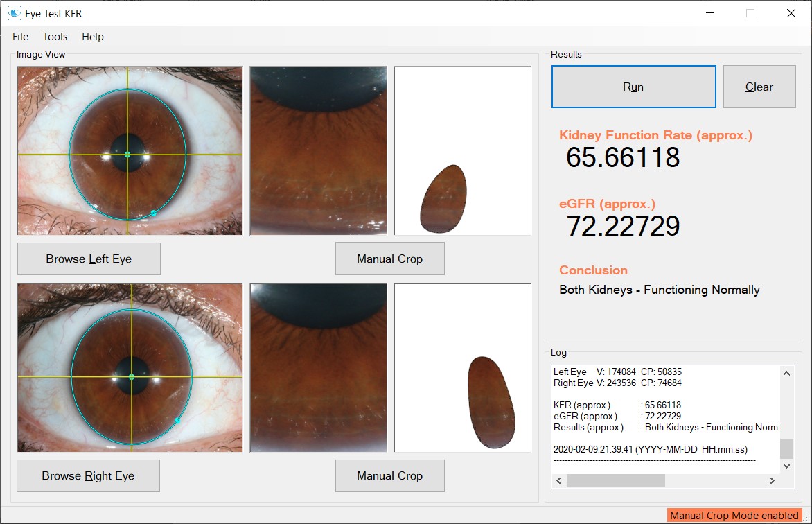Click the conclusion text 'Both Kidneys - Functioning Normally'
Viewport: 812px width, 524px height.
tap(660, 290)
